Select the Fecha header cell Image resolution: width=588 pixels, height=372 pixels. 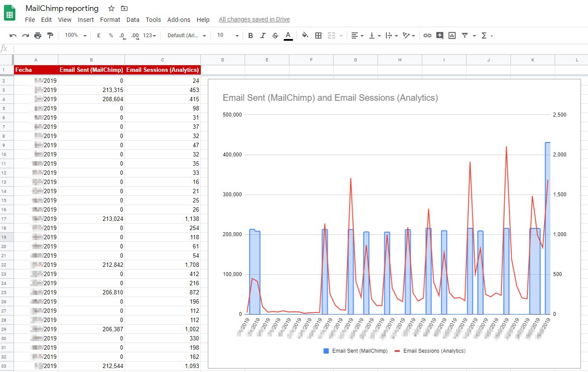click(36, 70)
